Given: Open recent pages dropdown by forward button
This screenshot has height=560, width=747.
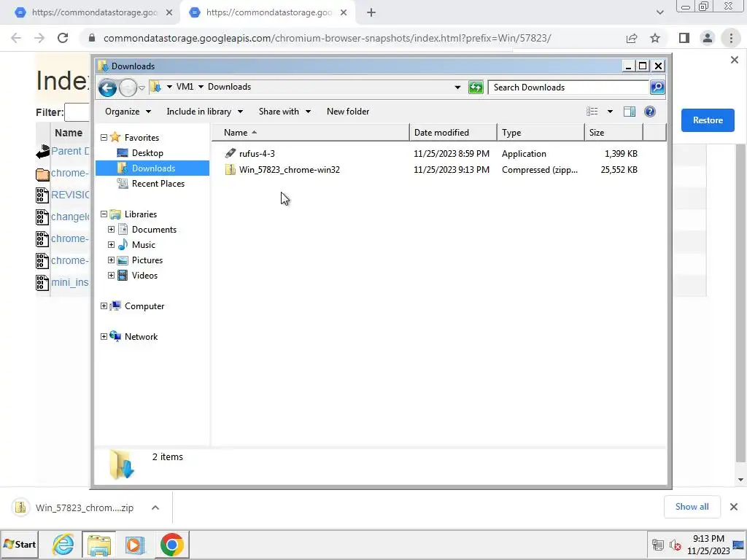Looking at the screenshot, I should (x=142, y=88).
